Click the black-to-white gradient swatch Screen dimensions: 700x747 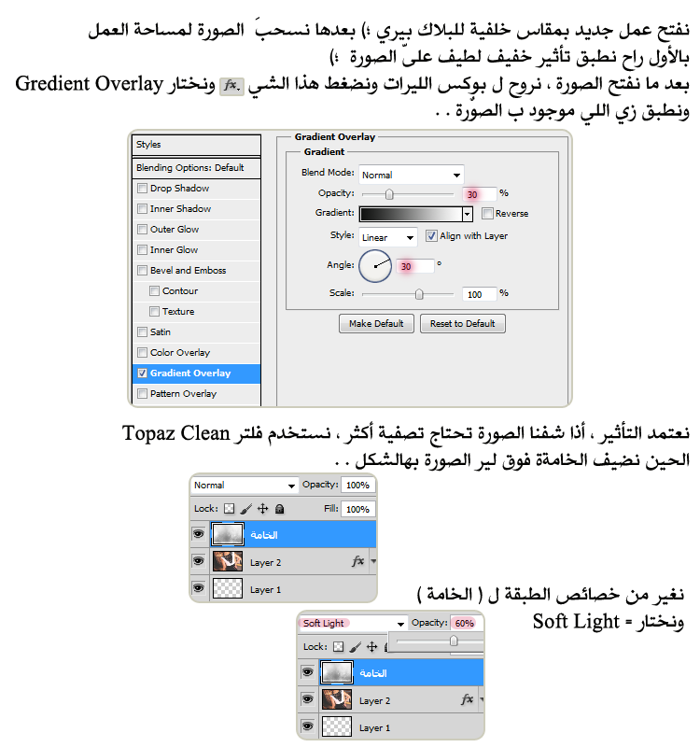coord(411,214)
